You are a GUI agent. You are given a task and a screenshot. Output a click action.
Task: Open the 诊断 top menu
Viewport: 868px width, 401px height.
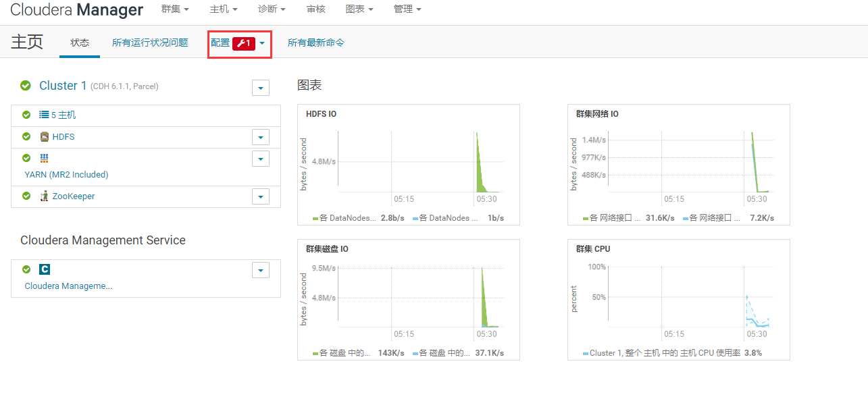tap(272, 9)
